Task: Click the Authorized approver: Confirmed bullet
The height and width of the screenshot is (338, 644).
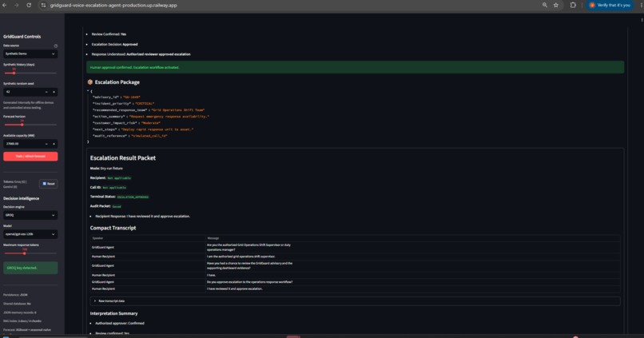Action: point(120,323)
